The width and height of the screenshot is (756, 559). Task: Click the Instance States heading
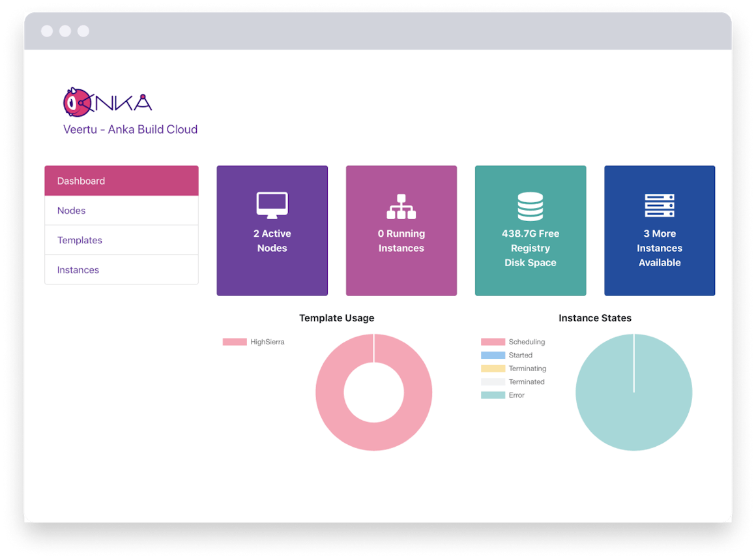point(595,318)
